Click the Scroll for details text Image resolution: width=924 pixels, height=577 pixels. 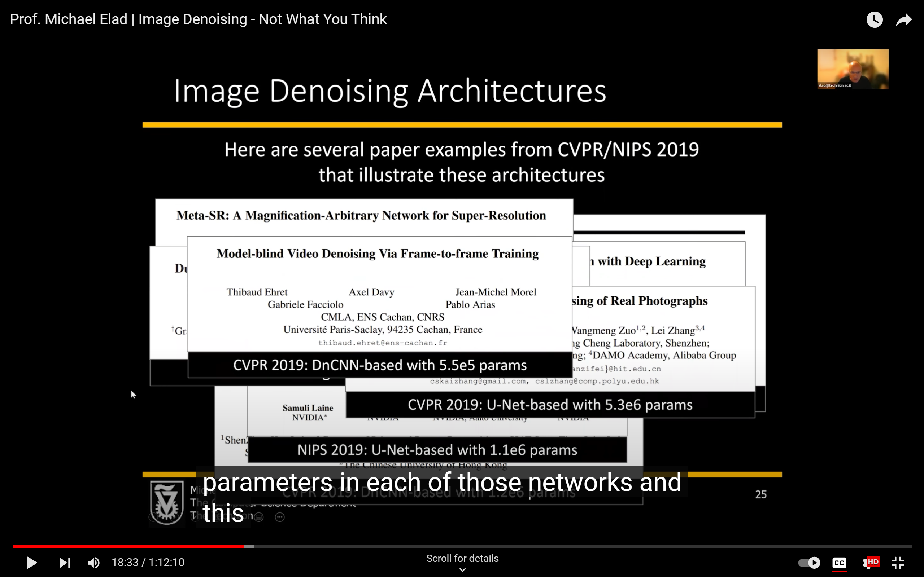462,558
